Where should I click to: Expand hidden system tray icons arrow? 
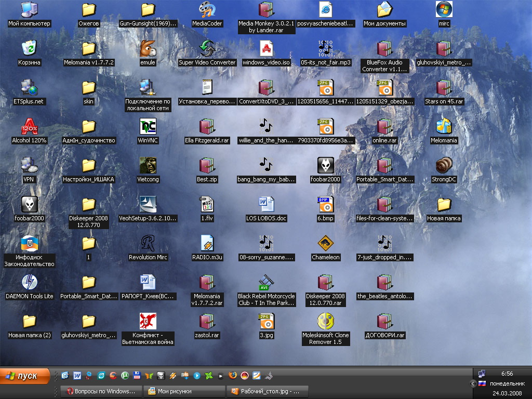473,383
